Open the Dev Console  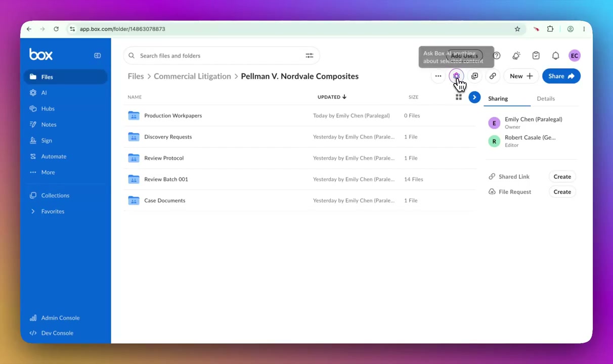point(57,333)
